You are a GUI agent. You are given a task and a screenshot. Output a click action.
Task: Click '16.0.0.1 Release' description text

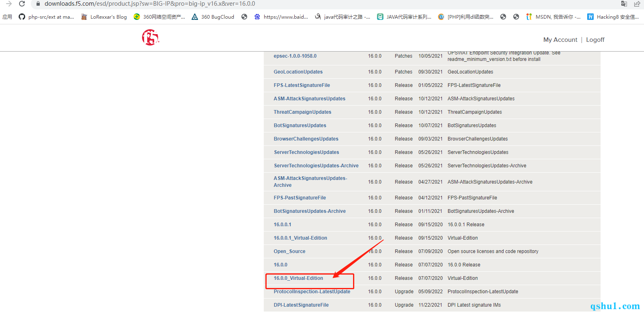466,225
